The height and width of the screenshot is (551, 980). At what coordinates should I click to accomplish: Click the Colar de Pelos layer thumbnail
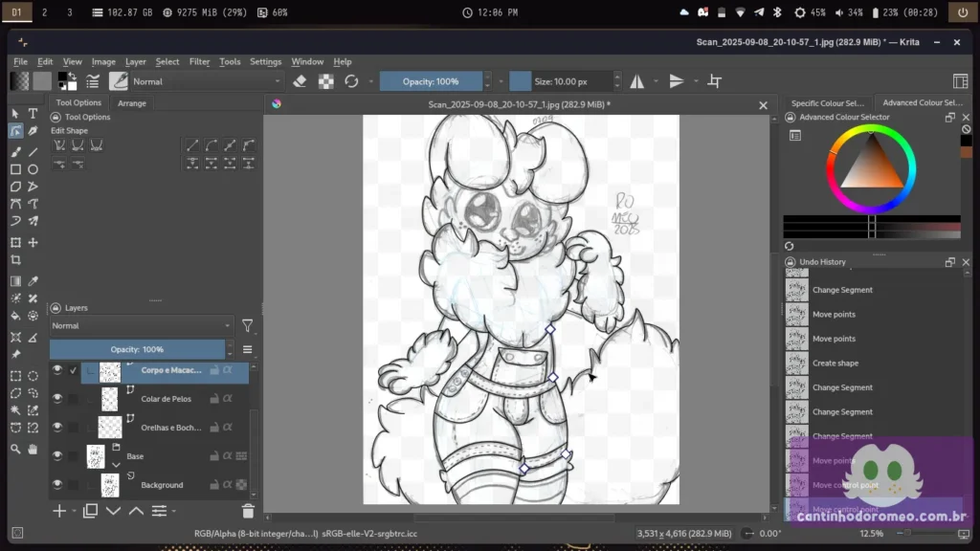click(x=109, y=399)
